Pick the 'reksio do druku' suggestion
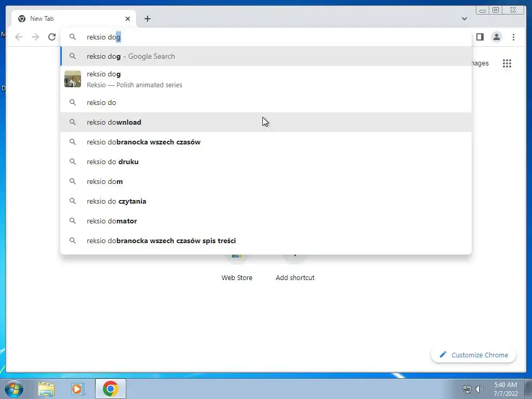This screenshot has width=532, height=399. pos(266,162)
